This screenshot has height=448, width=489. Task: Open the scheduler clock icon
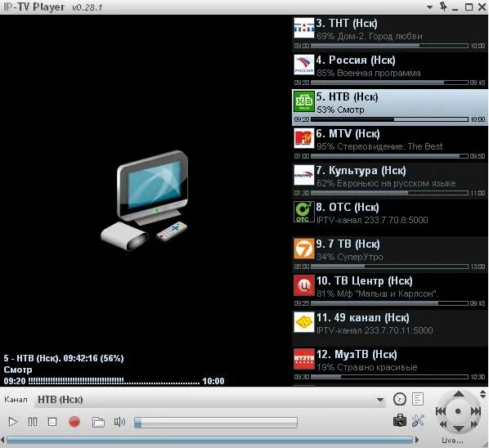[x=400, y=399]
